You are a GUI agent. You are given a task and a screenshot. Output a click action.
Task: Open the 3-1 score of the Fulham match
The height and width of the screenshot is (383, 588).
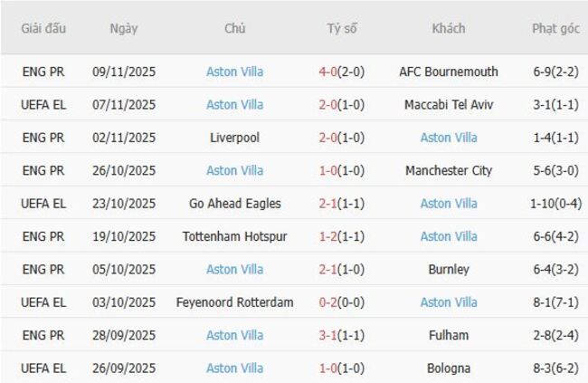coord(328,335)
